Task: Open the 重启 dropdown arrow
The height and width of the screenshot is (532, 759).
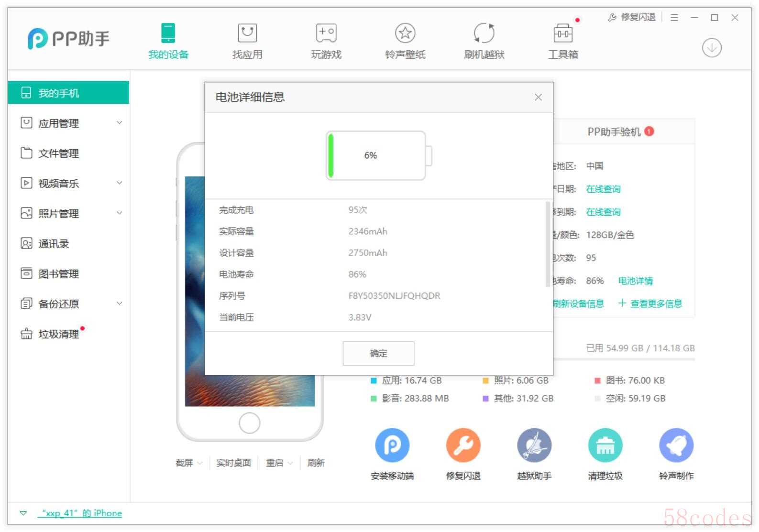Action: click(290, 463)
